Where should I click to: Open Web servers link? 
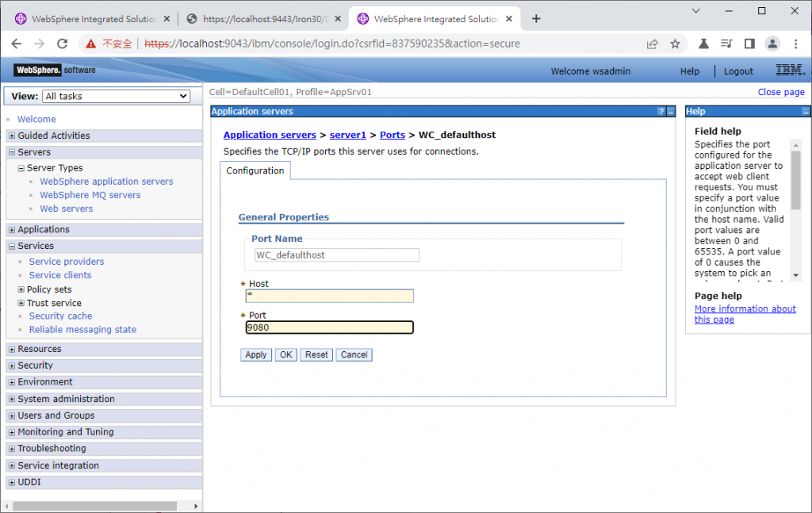(67, 209)
